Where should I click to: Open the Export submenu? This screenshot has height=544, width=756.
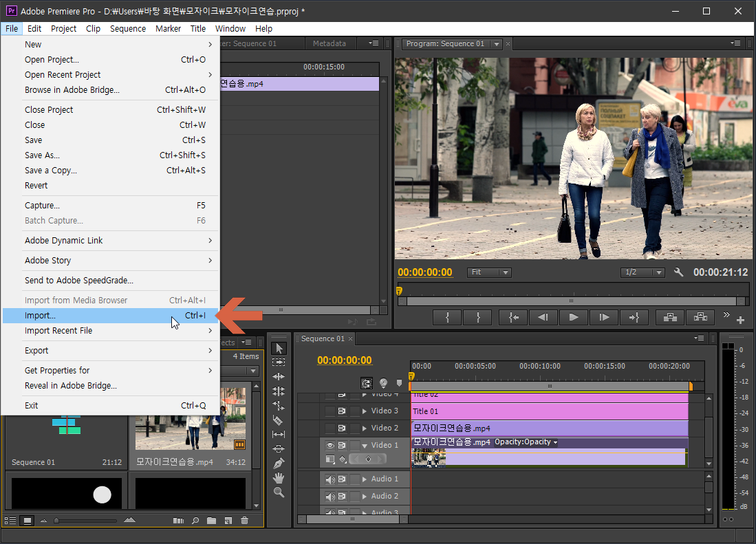(x=111, y=350)
